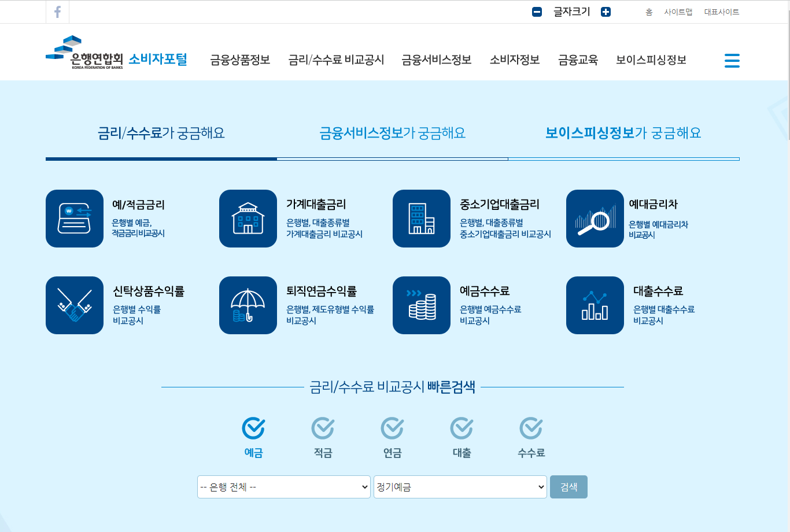Select the 예대금리차 magnifier icon
Image resolution: width=790 pixels, height=532 pixels.
pos(595,219)
